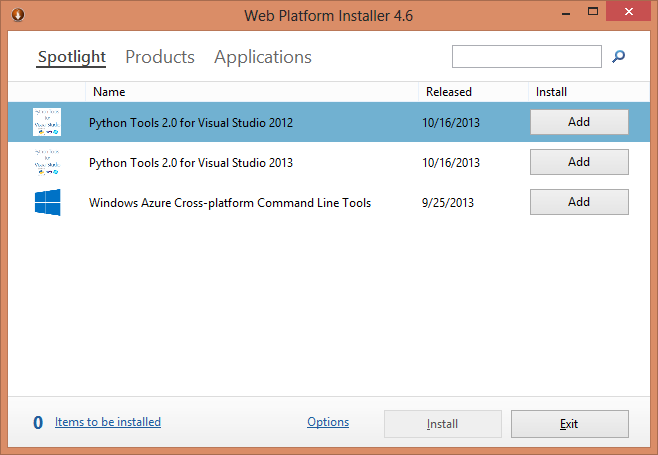The width and height of the screenshot is (658, 455).
Task: Add Python Tools 2.0 for Visual Studio 2012
Action: click(579, 122)
